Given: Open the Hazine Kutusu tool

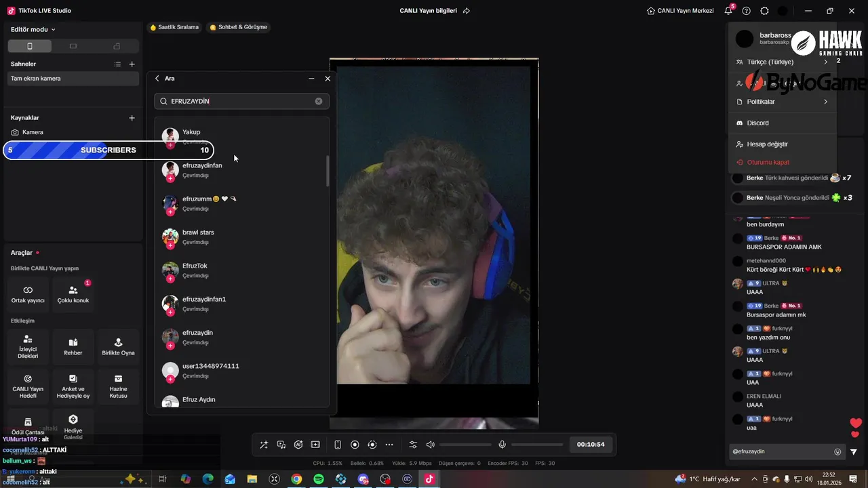Looking at the screenshot, I should tap(118, 386).
